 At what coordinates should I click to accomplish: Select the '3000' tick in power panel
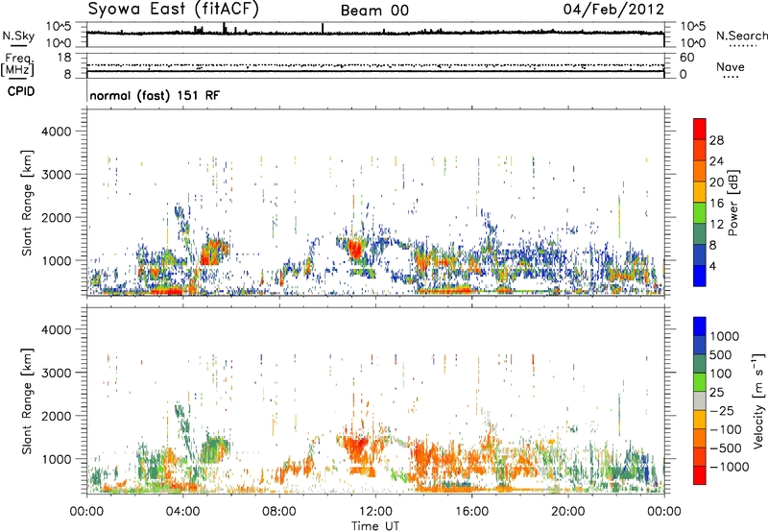click(56, 175)
